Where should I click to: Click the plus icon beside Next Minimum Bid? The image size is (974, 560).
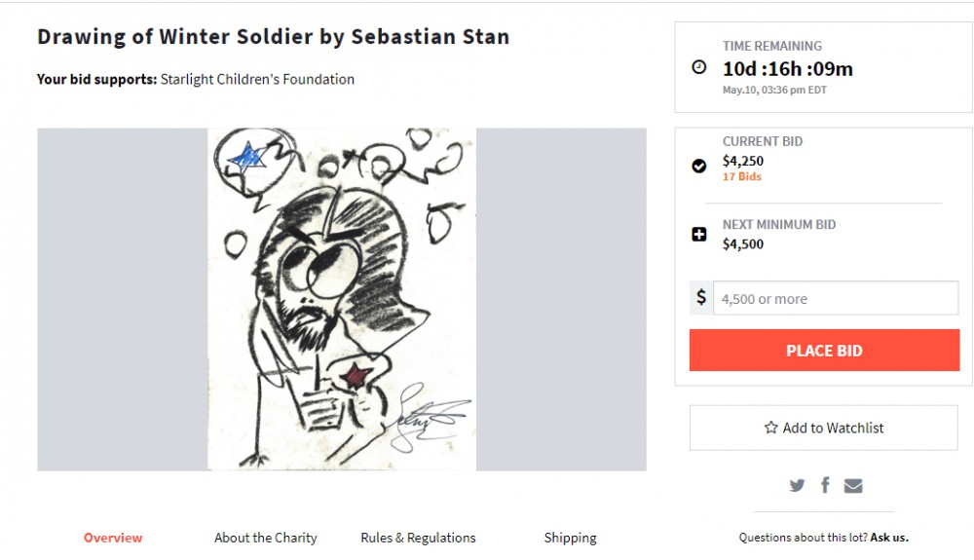699,235
